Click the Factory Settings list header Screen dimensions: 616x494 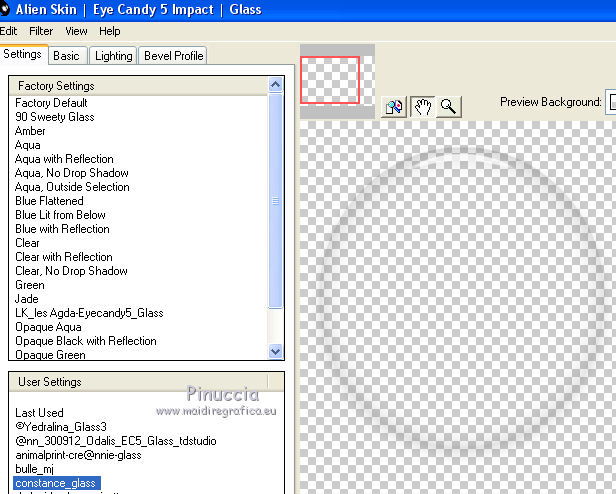pyautogui.click(x=138, y=86)
